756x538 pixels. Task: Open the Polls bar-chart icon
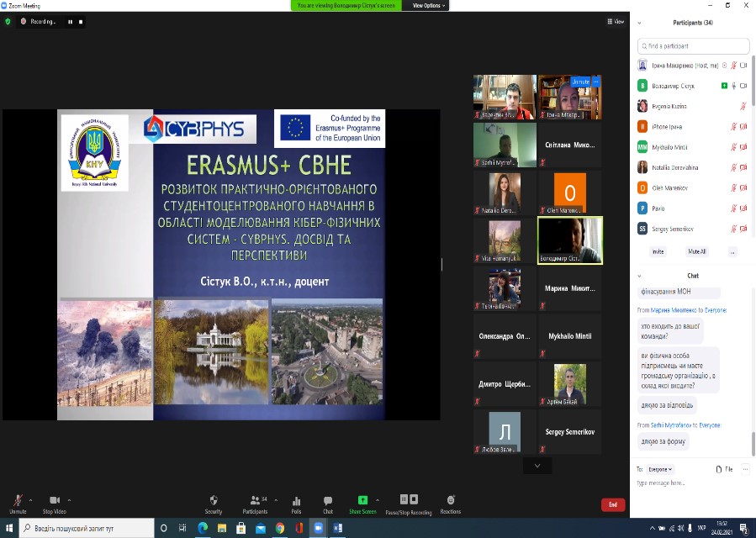pyautogui.click(x=296, y=501)
